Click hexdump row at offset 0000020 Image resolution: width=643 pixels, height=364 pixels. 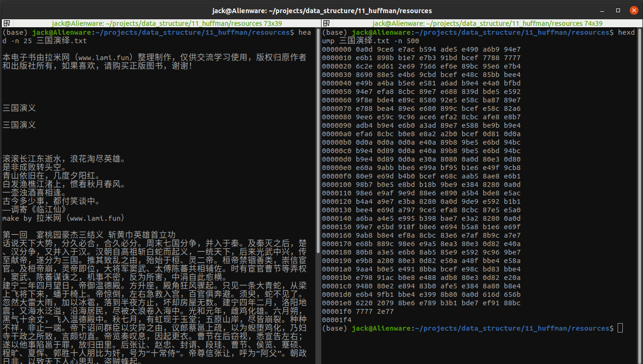click(422, 66)
